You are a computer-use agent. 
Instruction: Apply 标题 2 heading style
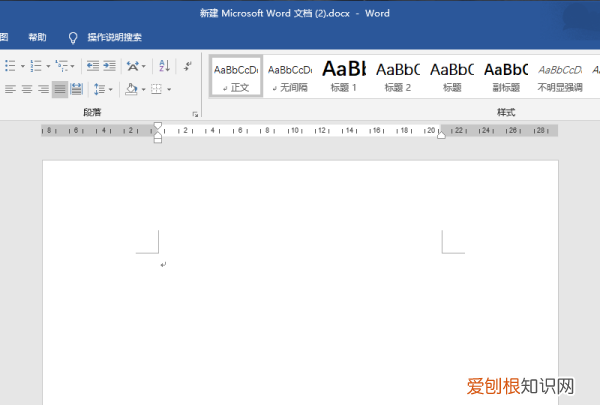tap(398, 78)
